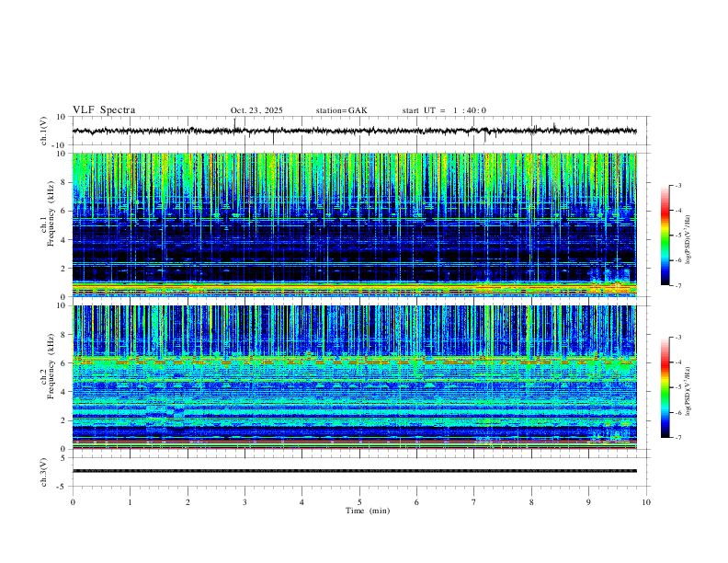
Task: Click the 'ch.3(V)' axis label
Action: tap(44, 472)
